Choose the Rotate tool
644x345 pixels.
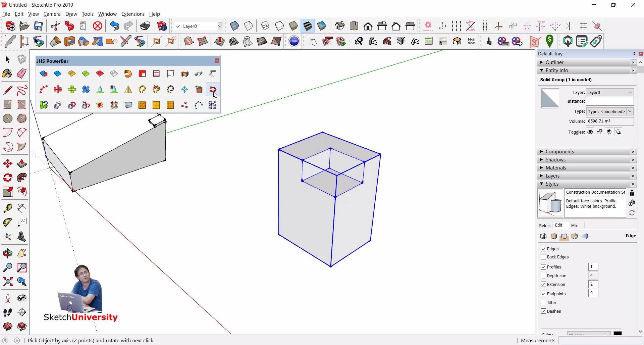8,178
